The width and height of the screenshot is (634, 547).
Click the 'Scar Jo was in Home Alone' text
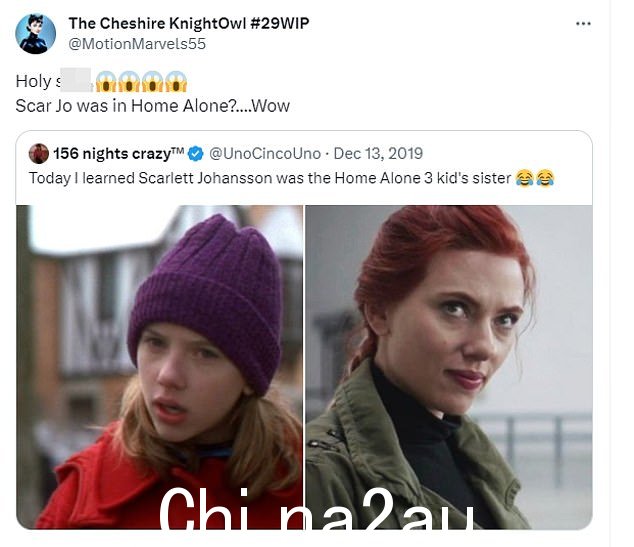pyautogui.click(x=152, y=106)
